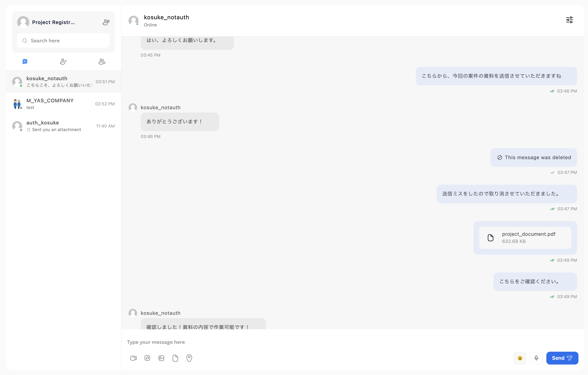Image resolution: width=588 pixels, height=375 pixels.
Task: Open the emoji picker
Action: pos(520,358)
